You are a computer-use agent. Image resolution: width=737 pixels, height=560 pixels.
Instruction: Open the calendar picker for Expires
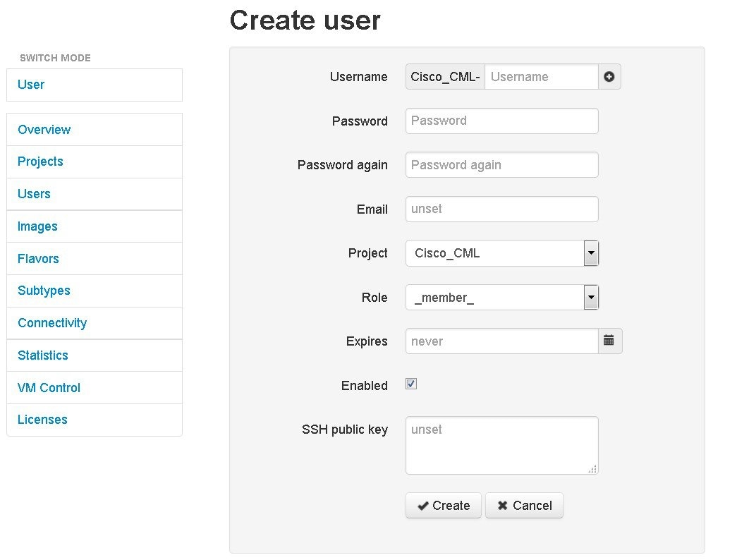pyautogui.click(x=609, y=341)
